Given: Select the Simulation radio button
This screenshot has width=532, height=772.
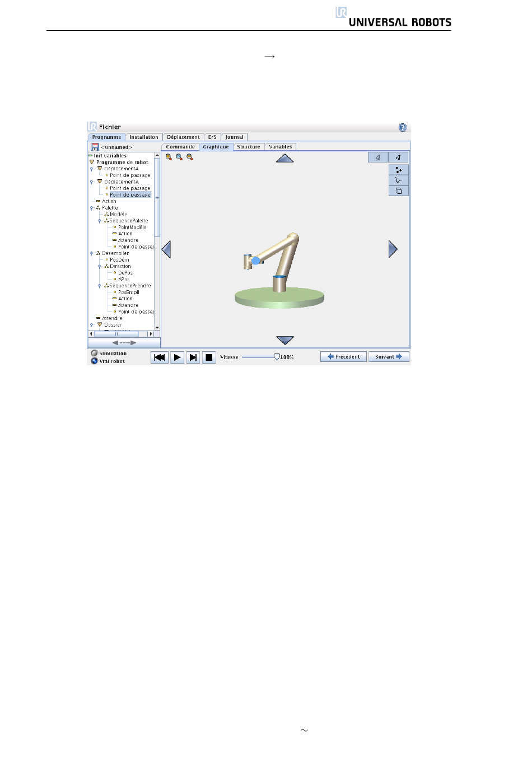Looking at the screenshot, I should 95,354.
